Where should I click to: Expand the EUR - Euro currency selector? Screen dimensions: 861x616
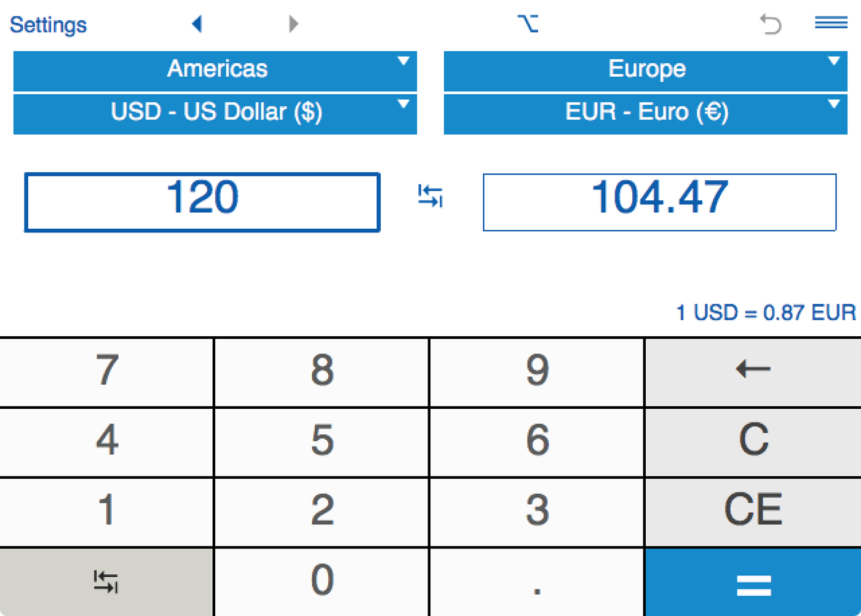pyautogui.click(x=645, y=113)
